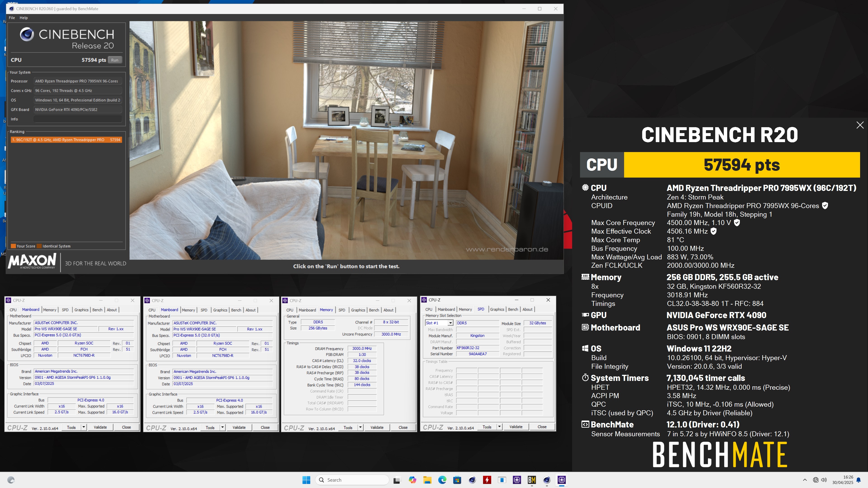
Task: Click the Module Size '32 GBytes' value
Action: (x=538, y=323)
